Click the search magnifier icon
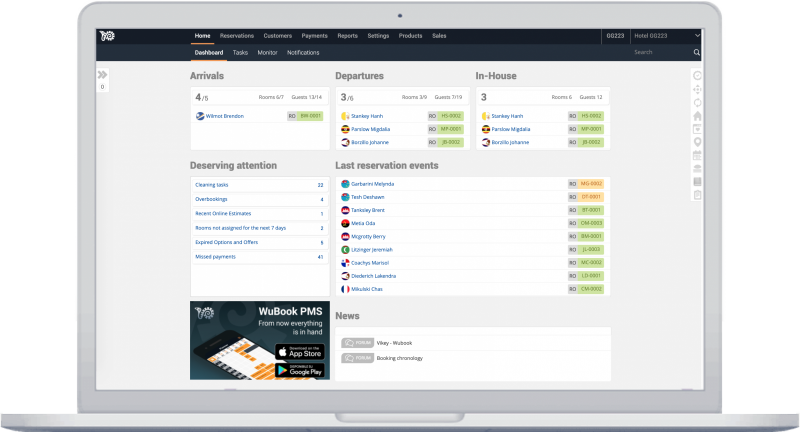800x432 pixels. [697, 52]
